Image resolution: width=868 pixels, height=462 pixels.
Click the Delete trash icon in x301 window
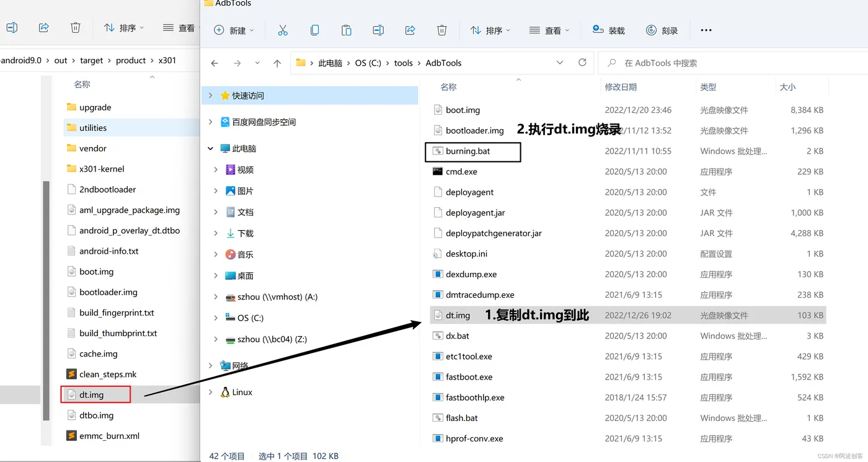(75, 27)
